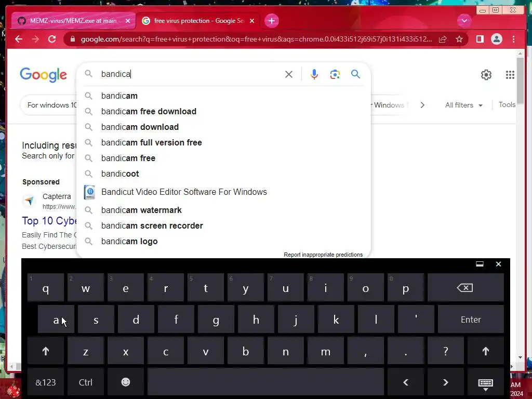Viewport: 532px width, 399px height.
Task: Reload the page with refresh icon
Action: click(x=52, y=39)
